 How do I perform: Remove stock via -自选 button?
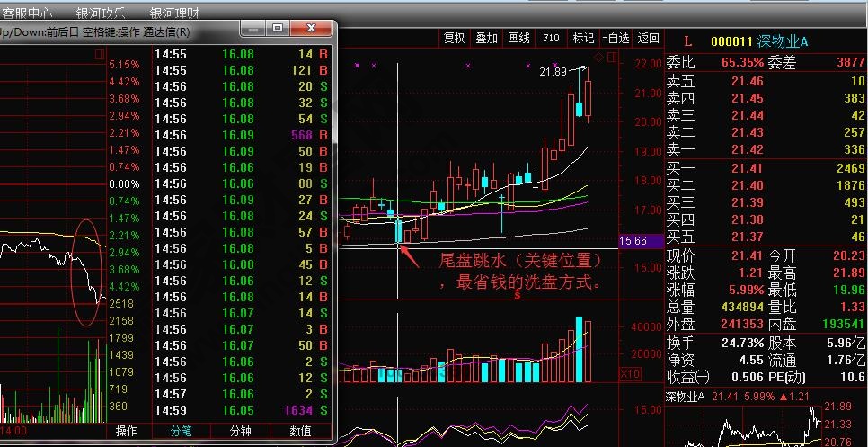point(615,38)
